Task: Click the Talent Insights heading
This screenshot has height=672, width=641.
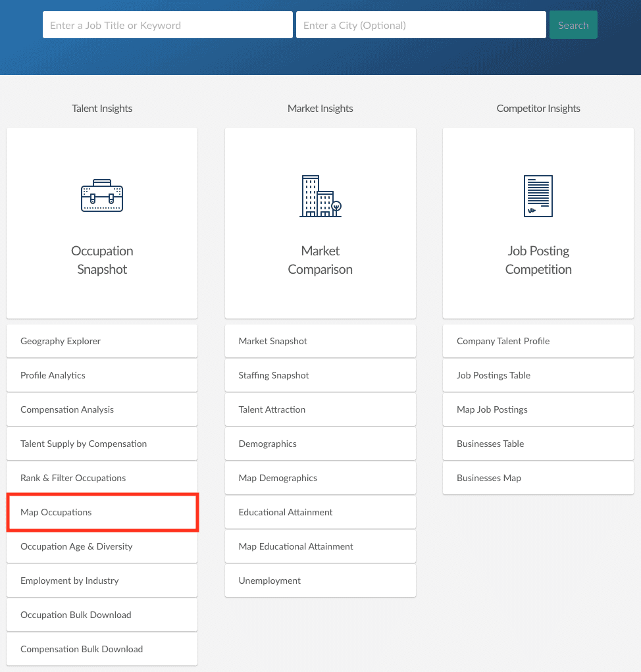Action: (102, 109)
